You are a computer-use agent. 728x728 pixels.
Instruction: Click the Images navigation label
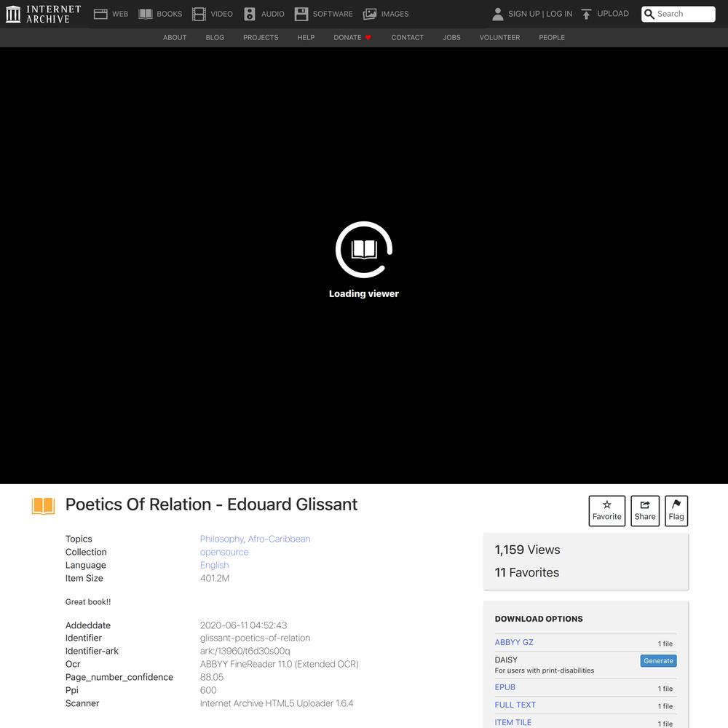pos(395,14)
